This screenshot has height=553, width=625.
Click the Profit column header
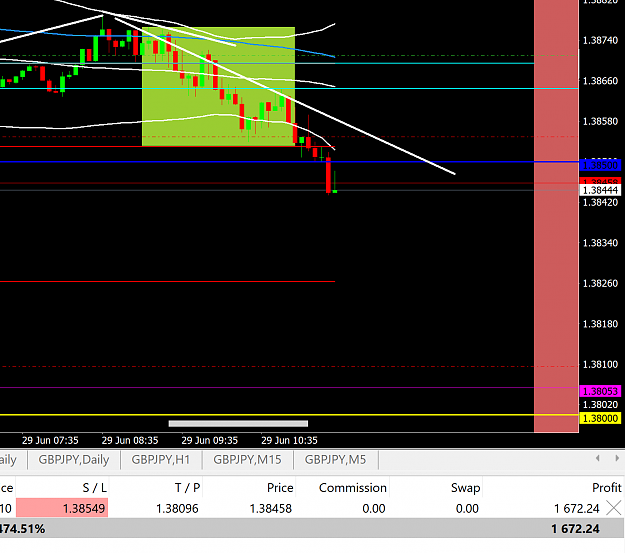[x=606, y=488]
